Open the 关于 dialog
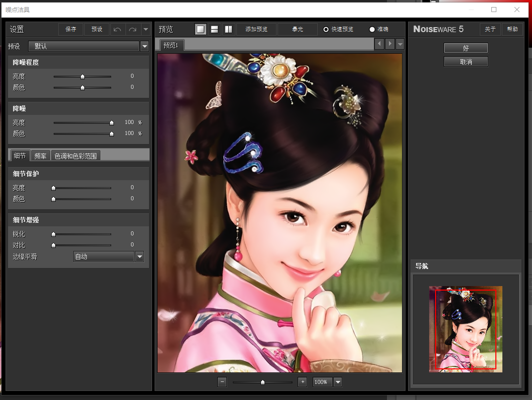The image size is (532, 400). pyautogui.click(x=490, y=29)
